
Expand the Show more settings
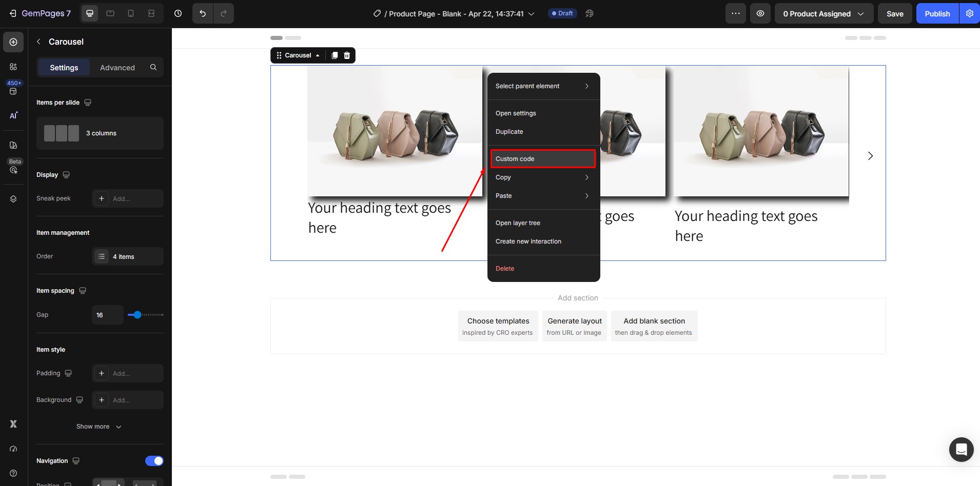[x=99, y=426]
